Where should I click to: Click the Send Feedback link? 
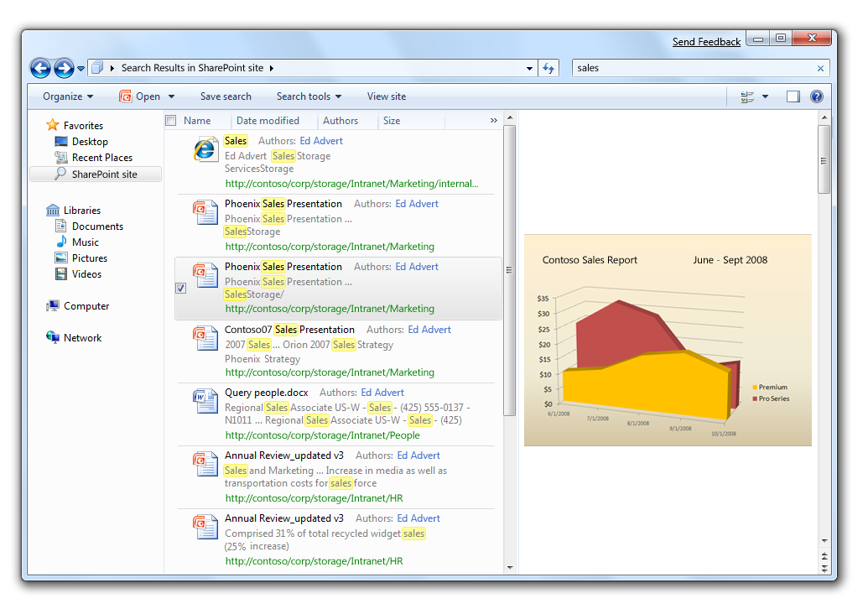point(706,40)
